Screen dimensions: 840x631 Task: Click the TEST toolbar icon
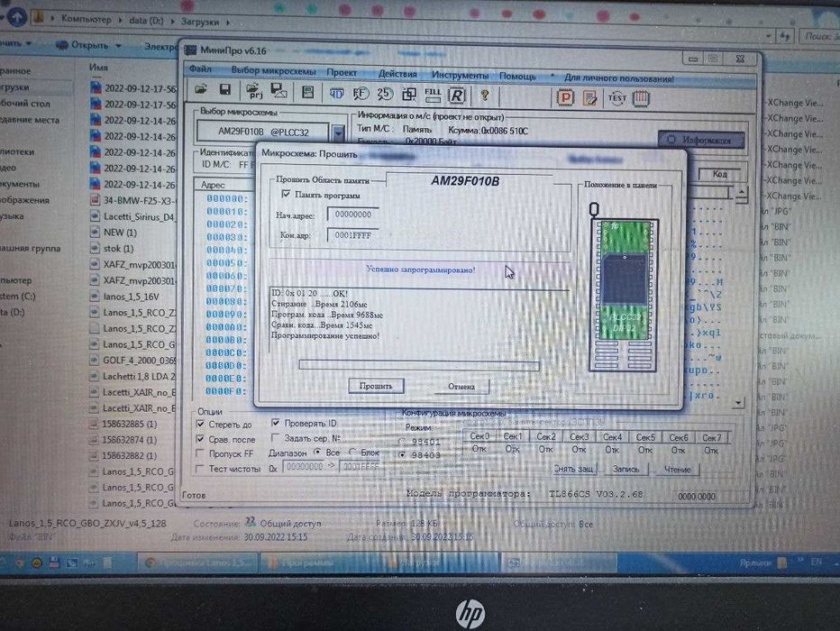coord(616,98)
